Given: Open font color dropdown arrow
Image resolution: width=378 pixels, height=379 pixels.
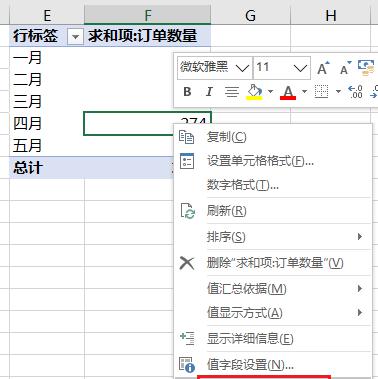Looking at the screenshot, I should (304, 91).
